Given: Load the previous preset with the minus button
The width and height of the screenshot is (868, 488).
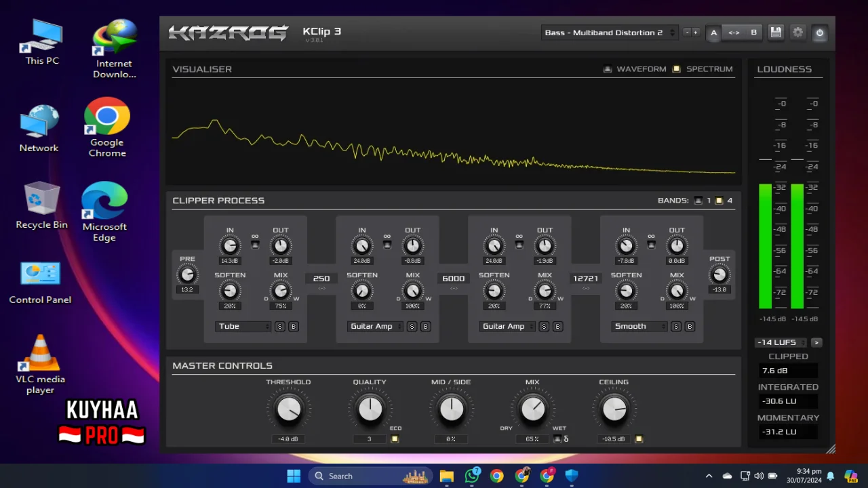Looking at the screenshot, I should tap(687, 33).
